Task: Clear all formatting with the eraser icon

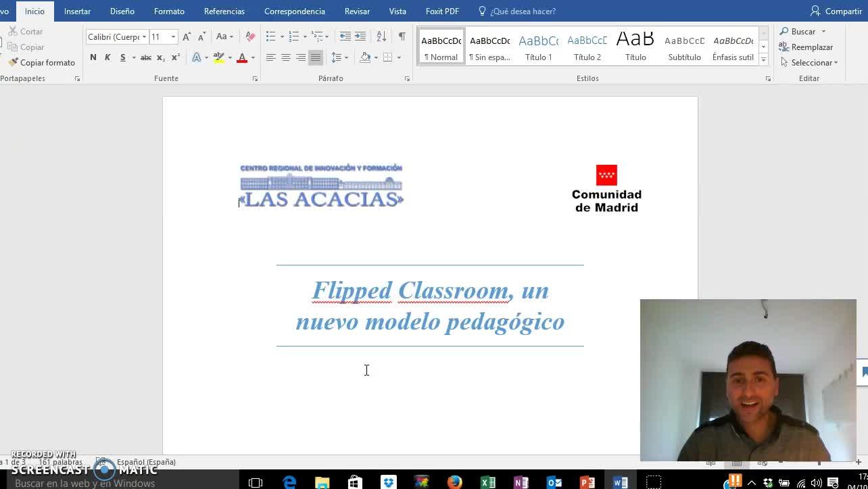Action: (250, 36)
